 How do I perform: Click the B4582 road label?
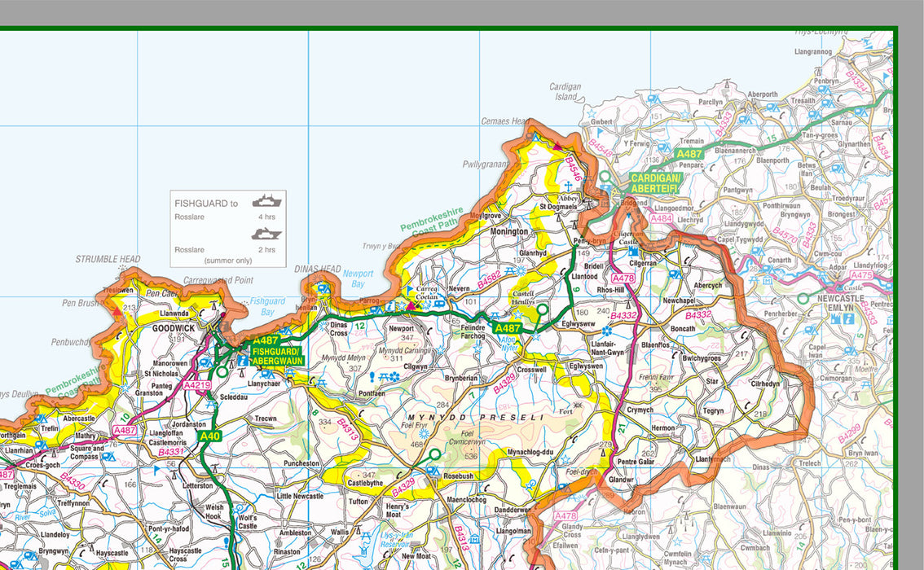(x=489, y=279)
